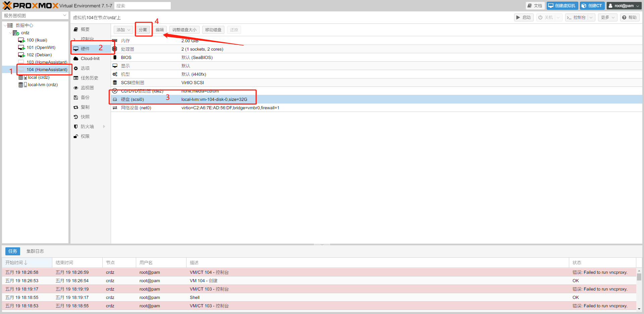Expand the Firewall (防火墙) submenu arrow
The width and height of the screenshot is (644, 314).
pyautogui.click(x=104, y=127)
